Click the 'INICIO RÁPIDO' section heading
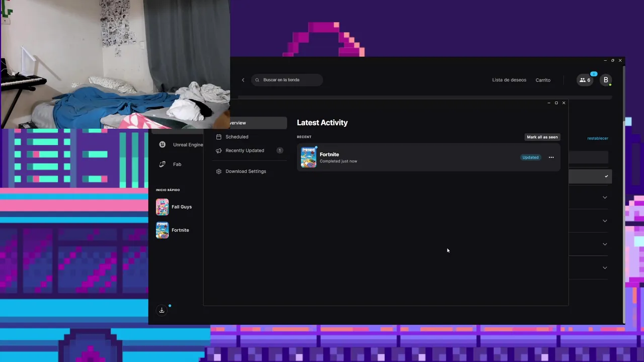The width and height of the screenshot is (644, 362). pyautogui.click(x=168, y=190)
